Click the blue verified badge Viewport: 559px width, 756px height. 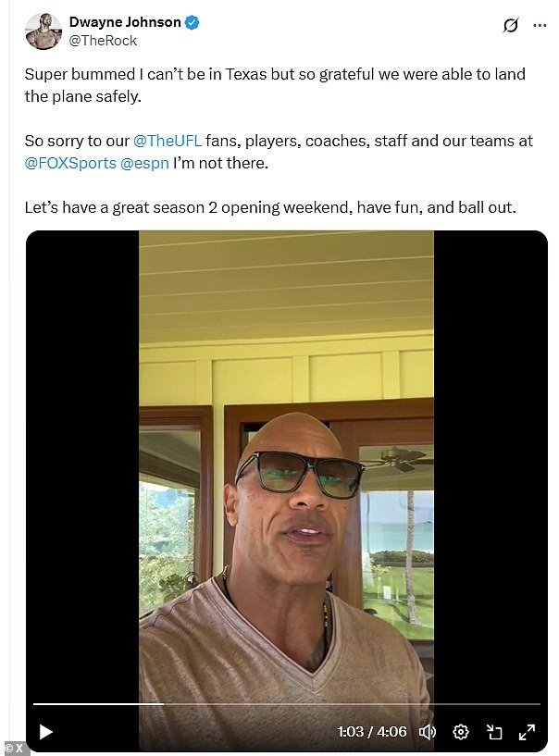coord(193,22)
